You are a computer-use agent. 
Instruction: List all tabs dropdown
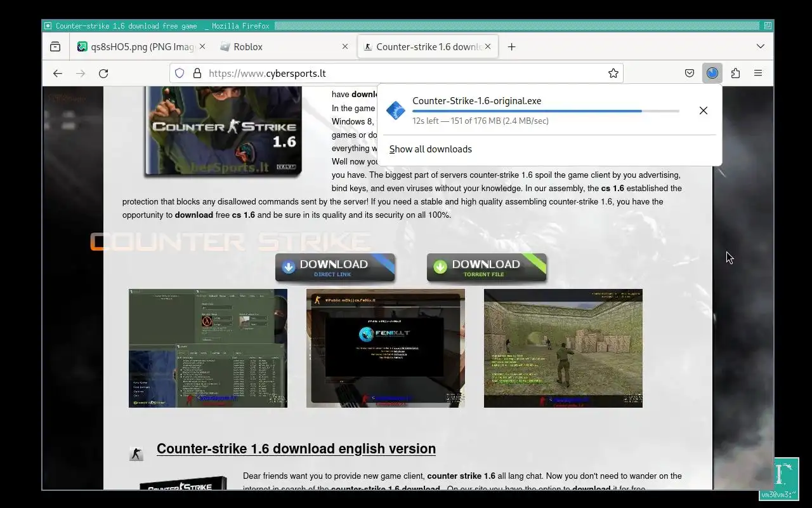(760, 46)
